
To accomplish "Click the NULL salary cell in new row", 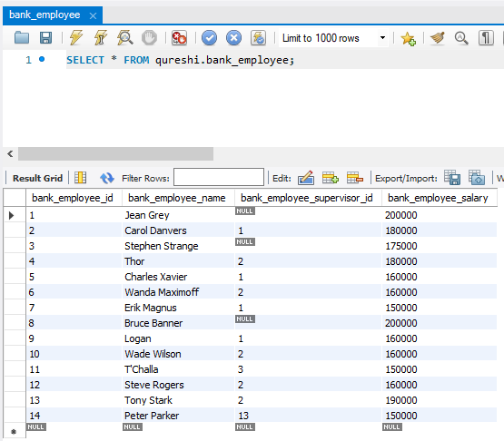I will pyautogui.click(x=440, y=430).
